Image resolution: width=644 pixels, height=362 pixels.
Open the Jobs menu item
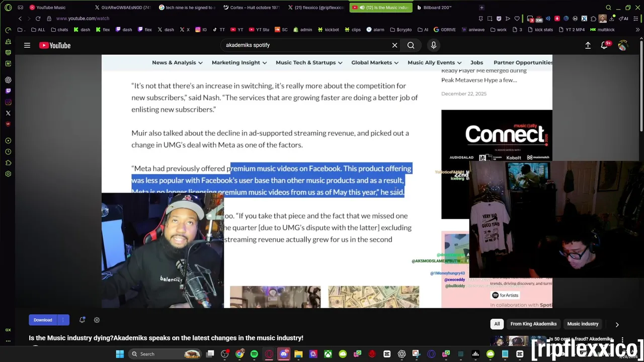click(476, 62)
